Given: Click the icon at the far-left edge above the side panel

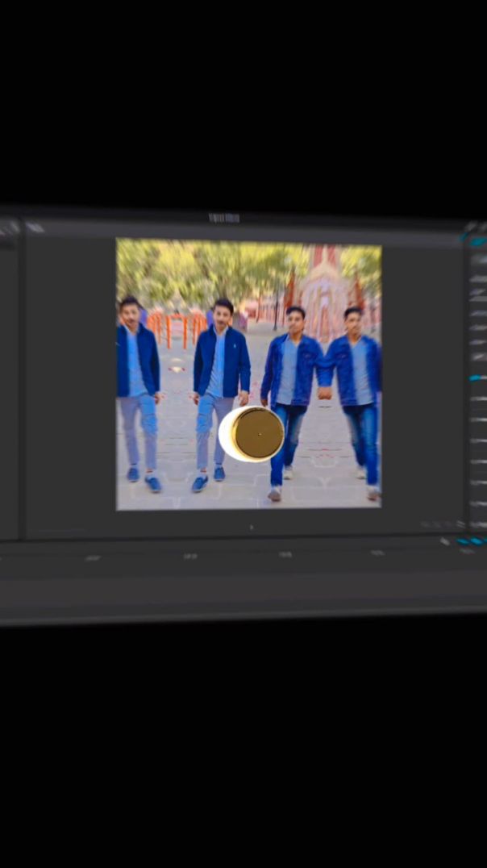Looking at the screenshot, I should [8, 229].
